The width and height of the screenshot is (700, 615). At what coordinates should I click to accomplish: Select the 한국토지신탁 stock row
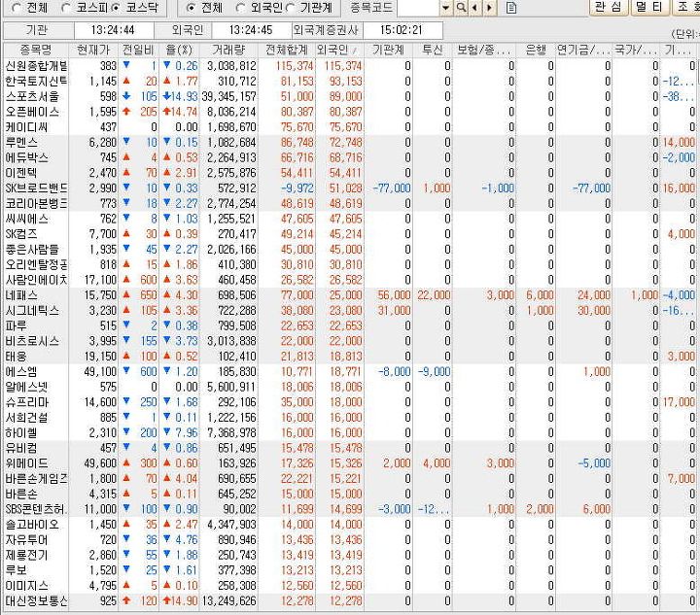coord(350,82)
